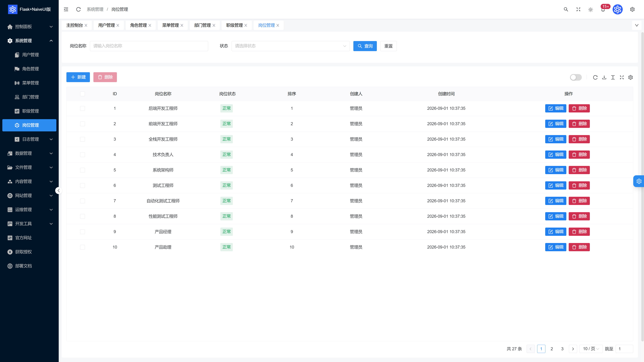
Task: Open the table column settings gear
Action: point(631,77)
